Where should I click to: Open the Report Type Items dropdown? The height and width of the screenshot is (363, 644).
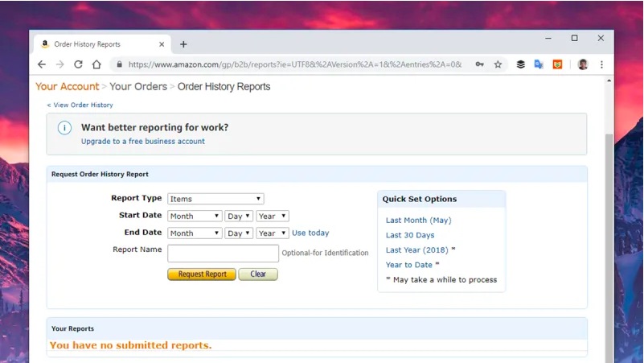(215, 199)
